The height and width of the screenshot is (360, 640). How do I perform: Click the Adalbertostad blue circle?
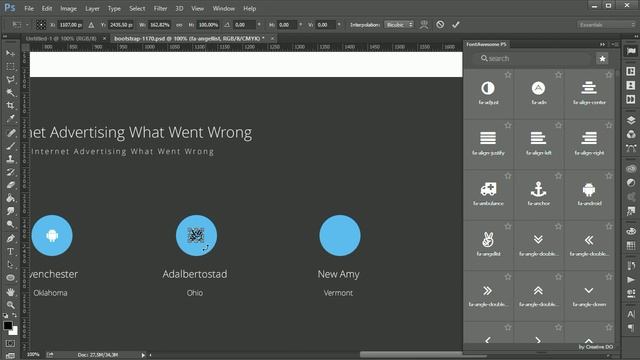pyautogui.click(x=196, y=236)
